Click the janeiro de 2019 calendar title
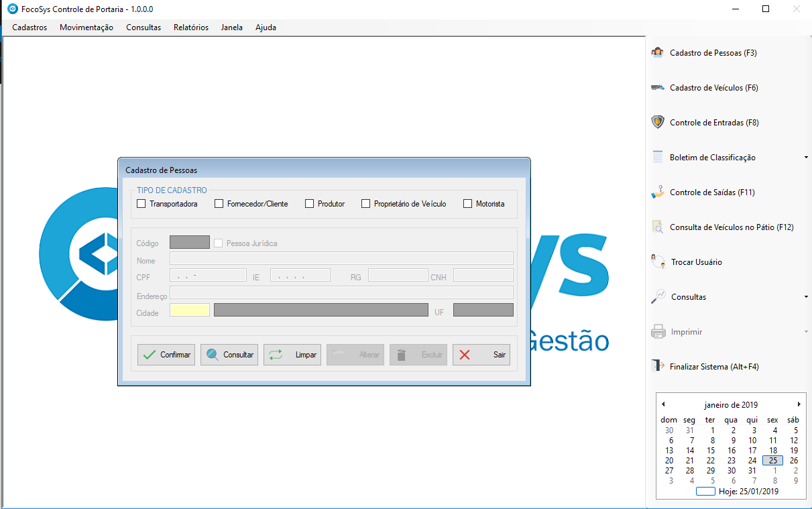This screenshot has height=509, width=812. pos(731,405)
